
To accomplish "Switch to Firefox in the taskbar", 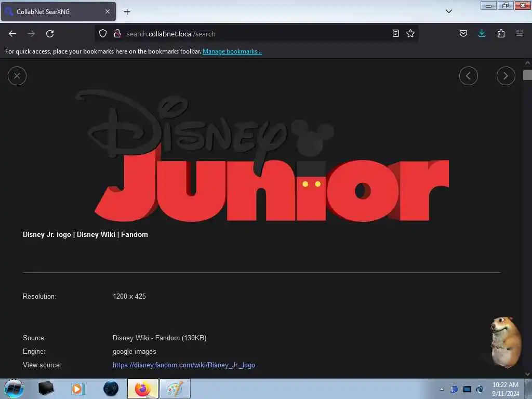I will pos(142,389).
